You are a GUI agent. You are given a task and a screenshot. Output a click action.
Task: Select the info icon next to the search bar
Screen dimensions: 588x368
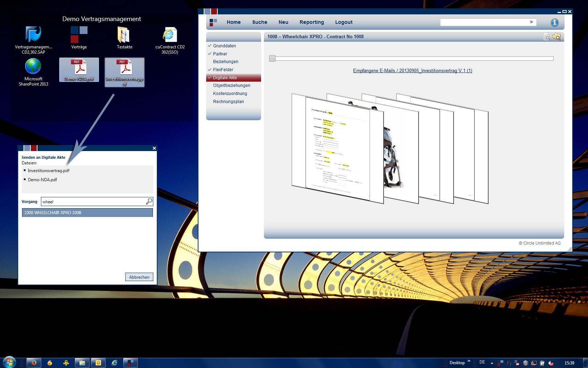click(x=554, y=22)
